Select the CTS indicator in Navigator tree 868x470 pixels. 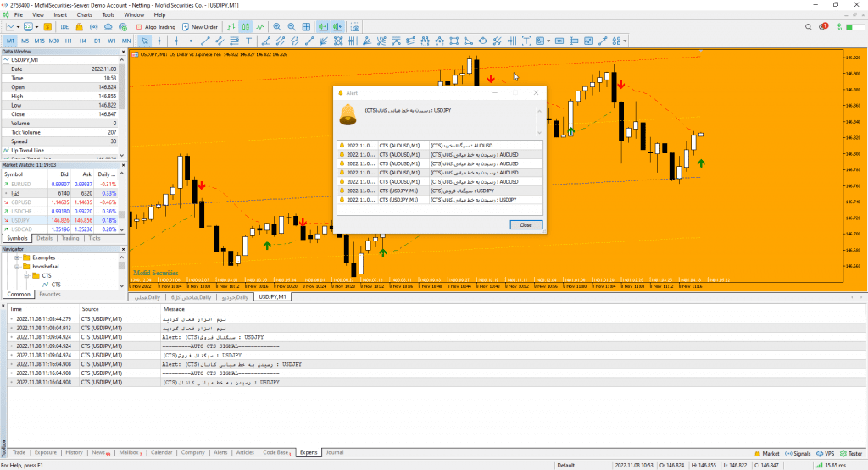point(51,285)
